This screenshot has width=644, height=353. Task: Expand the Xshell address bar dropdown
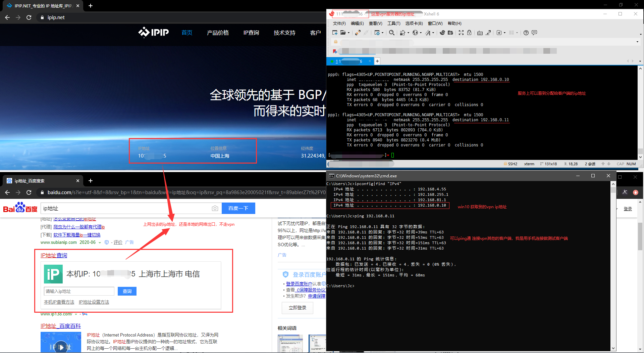click(x=637, y=42)
